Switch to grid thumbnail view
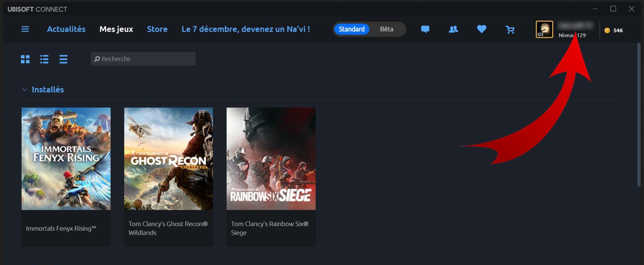The height and width of the screenshot is (265, 644). click(25, 59)
